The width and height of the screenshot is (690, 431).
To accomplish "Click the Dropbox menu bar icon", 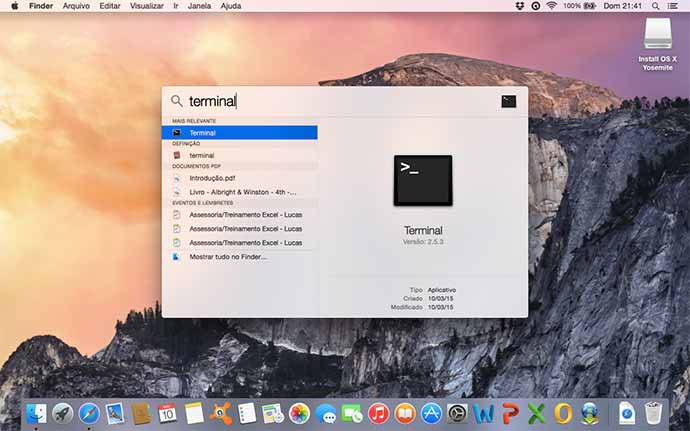I will coord(519,6).
